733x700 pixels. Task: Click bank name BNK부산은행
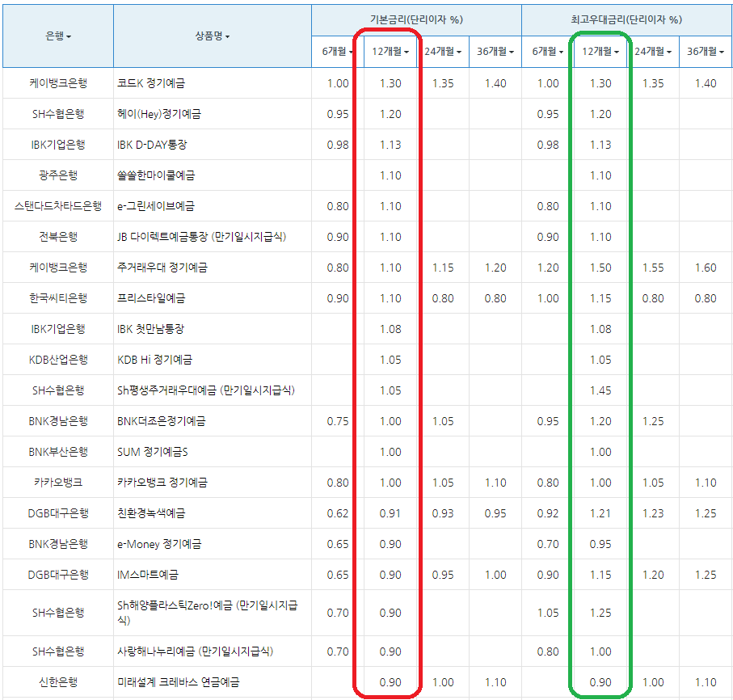58,452
